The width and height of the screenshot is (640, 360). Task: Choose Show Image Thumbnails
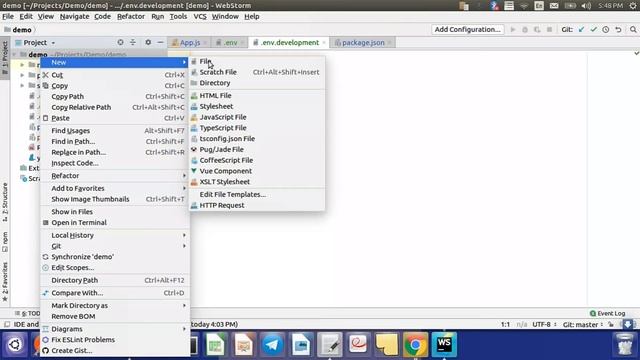(x=115, y=199)
